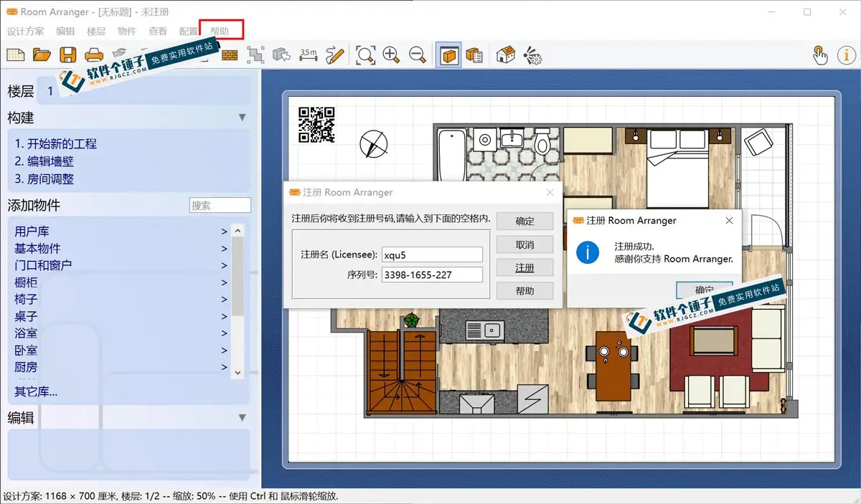Click the 帮助 button in the registration dialog
This screenshot has height=504, width=861.
[x=524, y=291]
